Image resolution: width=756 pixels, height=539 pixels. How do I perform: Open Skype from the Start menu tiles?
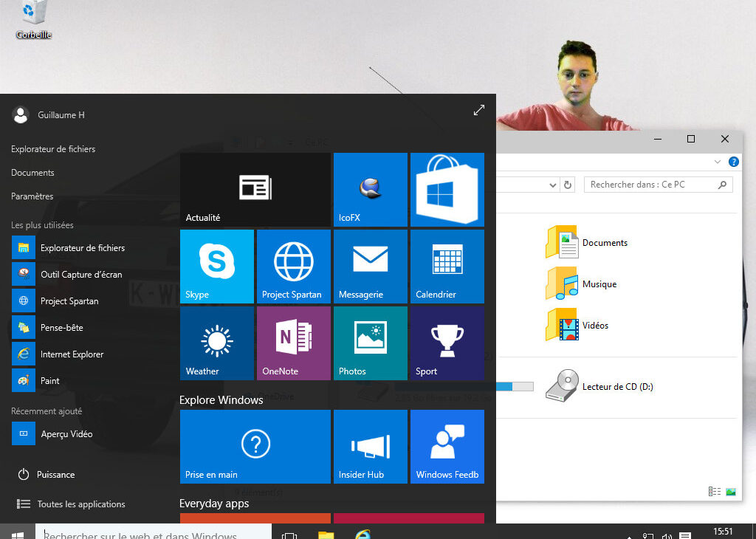(216, 266)
